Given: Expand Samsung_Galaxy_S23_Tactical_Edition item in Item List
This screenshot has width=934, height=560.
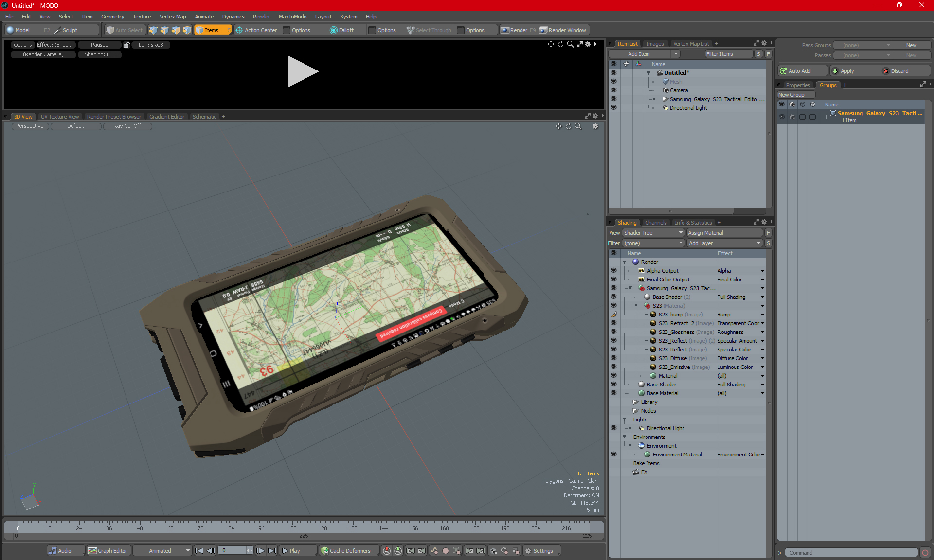Looking at the screenshot, I should [x=654, y=99].
